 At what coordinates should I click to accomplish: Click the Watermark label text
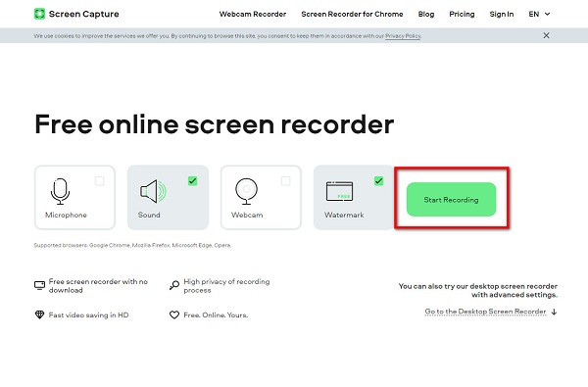(344, 215)
